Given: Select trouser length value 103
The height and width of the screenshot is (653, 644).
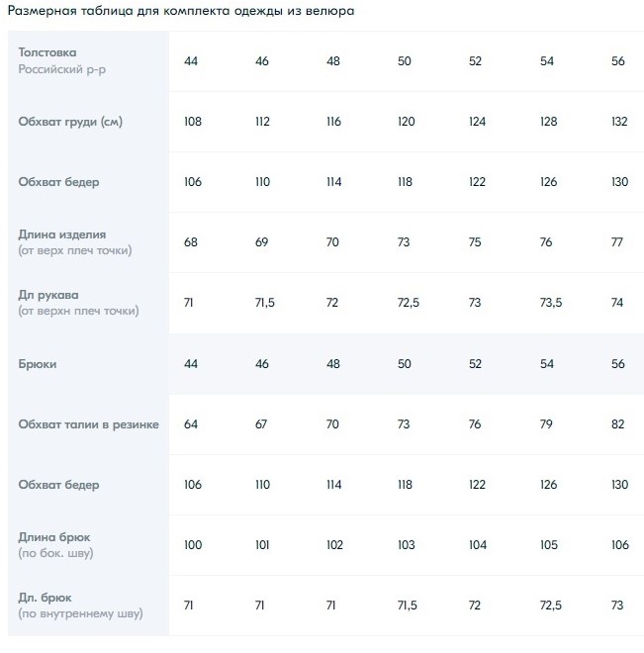Looking at the screenshot, I should (x=406, y=545).
